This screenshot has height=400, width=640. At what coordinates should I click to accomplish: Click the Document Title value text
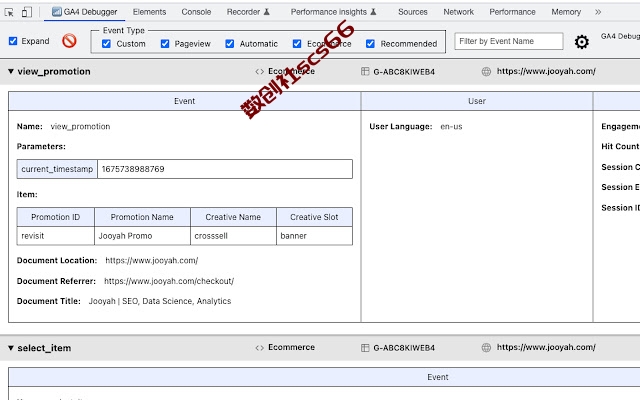[160, 301]
